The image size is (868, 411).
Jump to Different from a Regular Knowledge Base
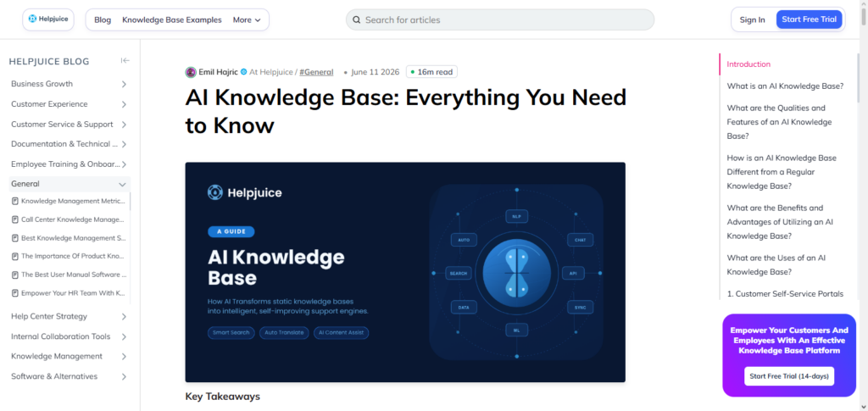[x=782, y=171]
